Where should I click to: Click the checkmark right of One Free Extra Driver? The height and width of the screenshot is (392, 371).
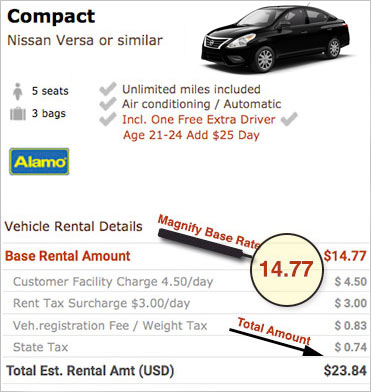289,119
